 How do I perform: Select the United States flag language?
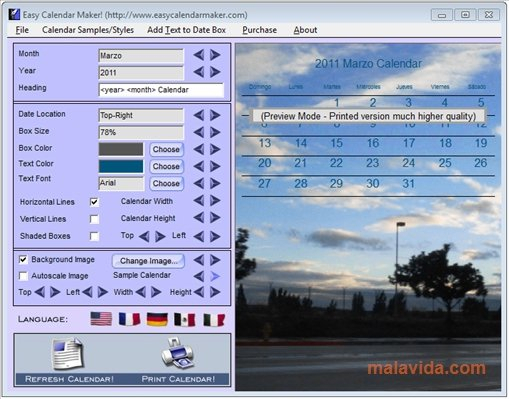pyautogui.click(x=101, y=319)
